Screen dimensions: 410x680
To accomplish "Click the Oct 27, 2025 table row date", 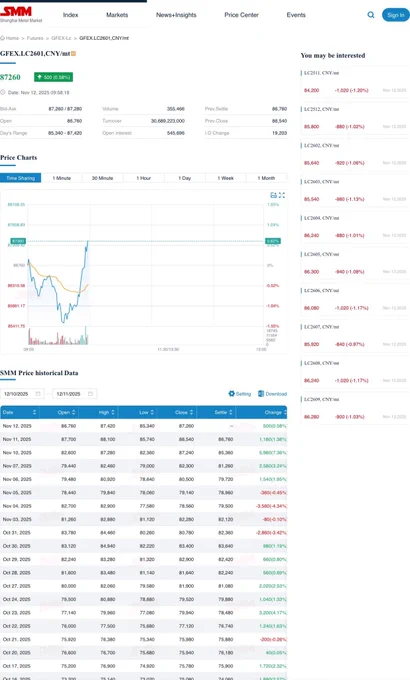I will click(x=17, y=586).
